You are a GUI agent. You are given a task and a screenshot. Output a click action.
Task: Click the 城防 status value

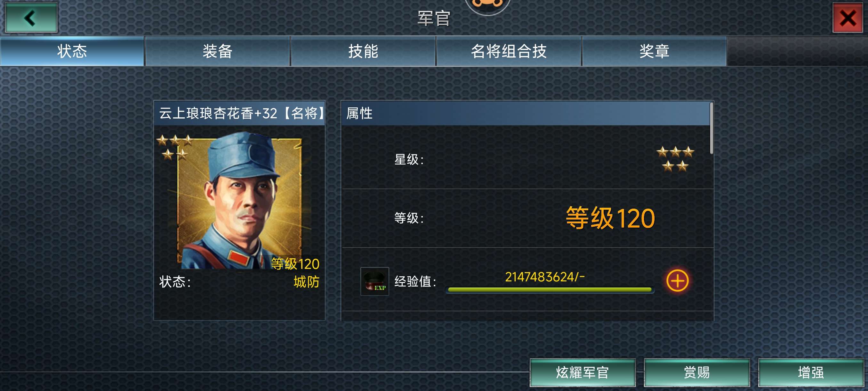pyautogui.click(x=306, y=282)
